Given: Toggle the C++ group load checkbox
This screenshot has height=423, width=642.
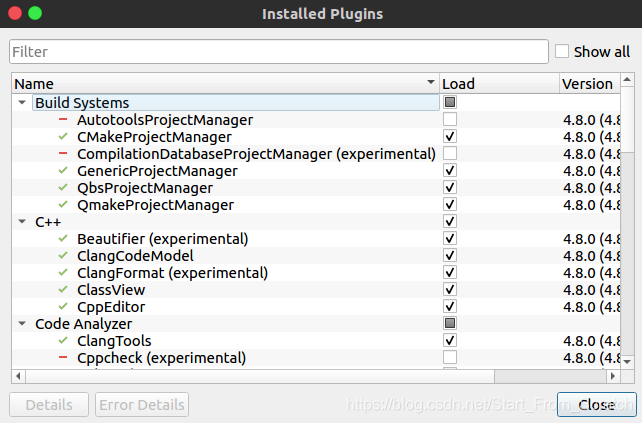Looking at the screenshot, I should 450,221.
